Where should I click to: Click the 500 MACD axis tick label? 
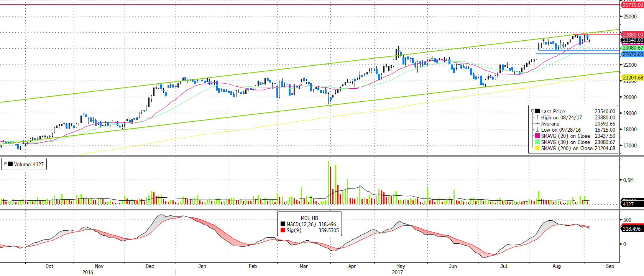tap(627, 220)
